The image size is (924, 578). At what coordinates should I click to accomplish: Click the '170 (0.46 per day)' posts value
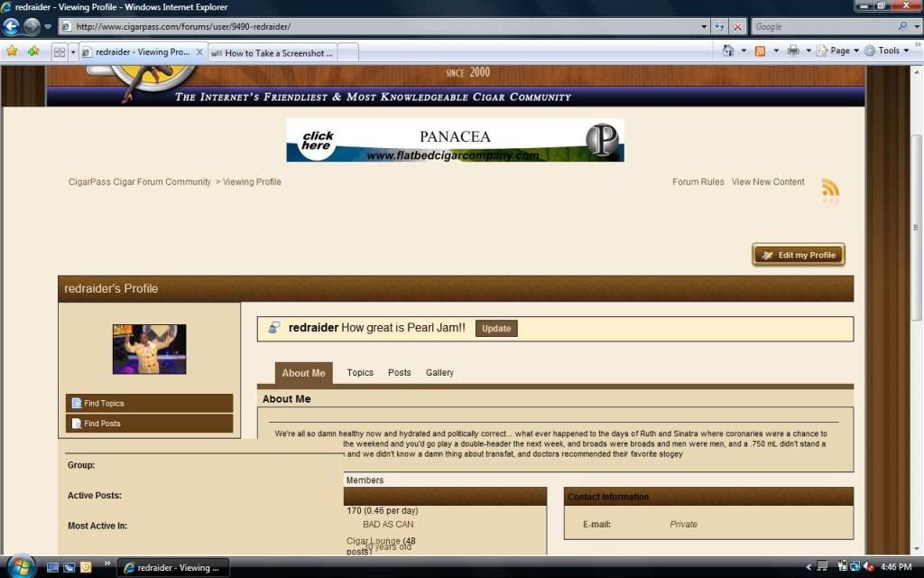pos(383,511)
